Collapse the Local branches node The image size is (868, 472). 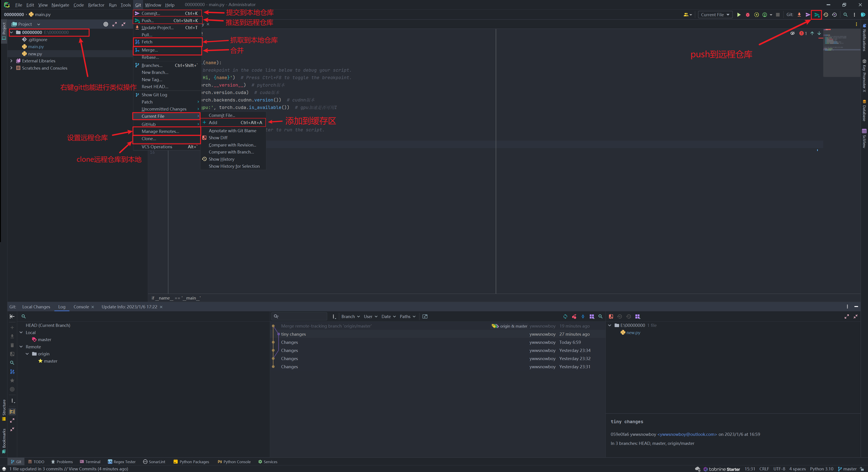pyautogui.click(x=21, y=333)
